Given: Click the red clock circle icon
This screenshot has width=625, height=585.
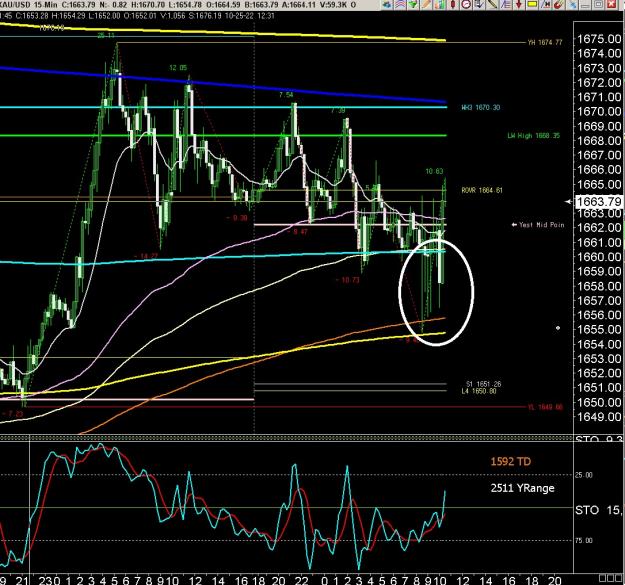Looking at the screenshot, I should (466, 4).
